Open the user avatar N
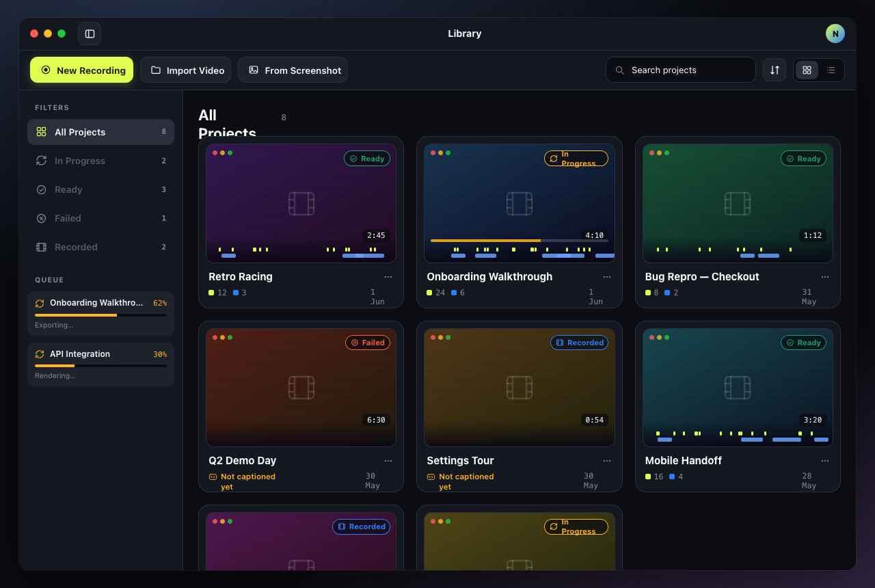 tap(835, 34)
